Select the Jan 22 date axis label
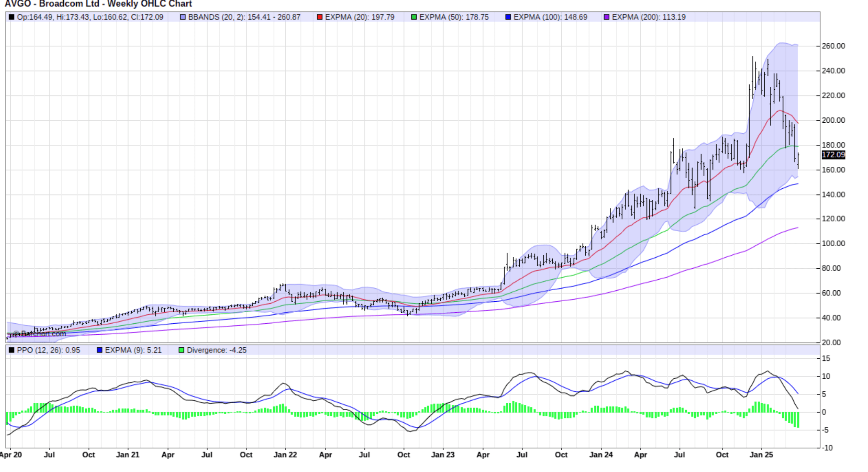This screenshot has width=868, height=472. [x=285, y=455]
